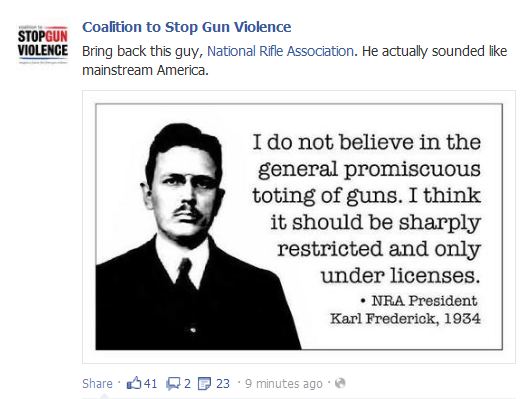Image resolution: width=531 pixels, height=399 pixels.
Task: View the 23 shares count
Action: [223, 383]
